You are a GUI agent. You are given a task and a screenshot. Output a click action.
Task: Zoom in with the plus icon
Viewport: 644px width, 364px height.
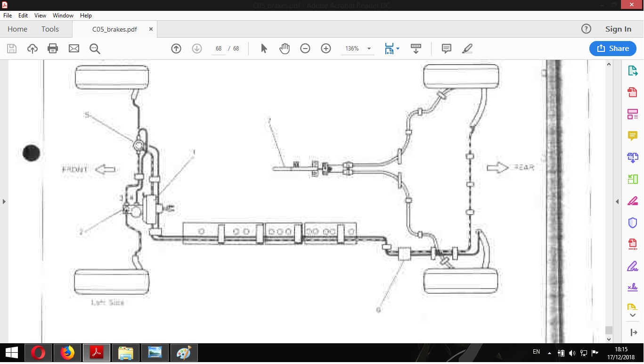(x=326, y=49)
